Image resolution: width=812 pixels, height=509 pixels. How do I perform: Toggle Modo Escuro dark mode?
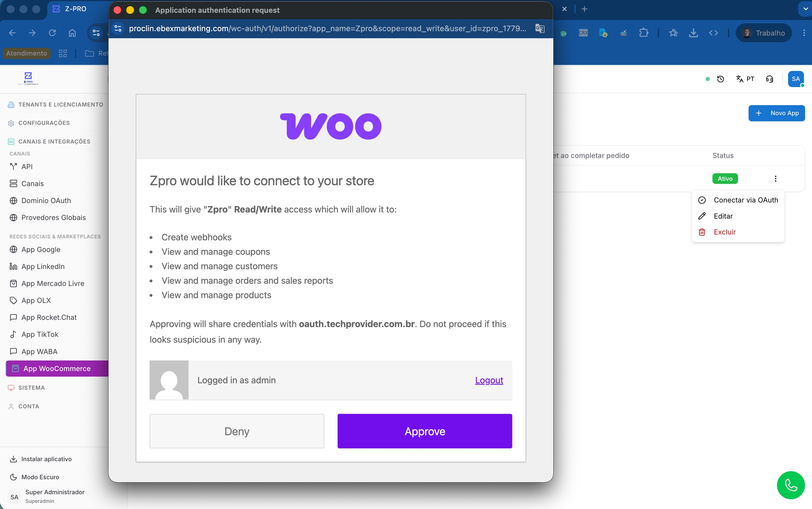tap(35, 477)
